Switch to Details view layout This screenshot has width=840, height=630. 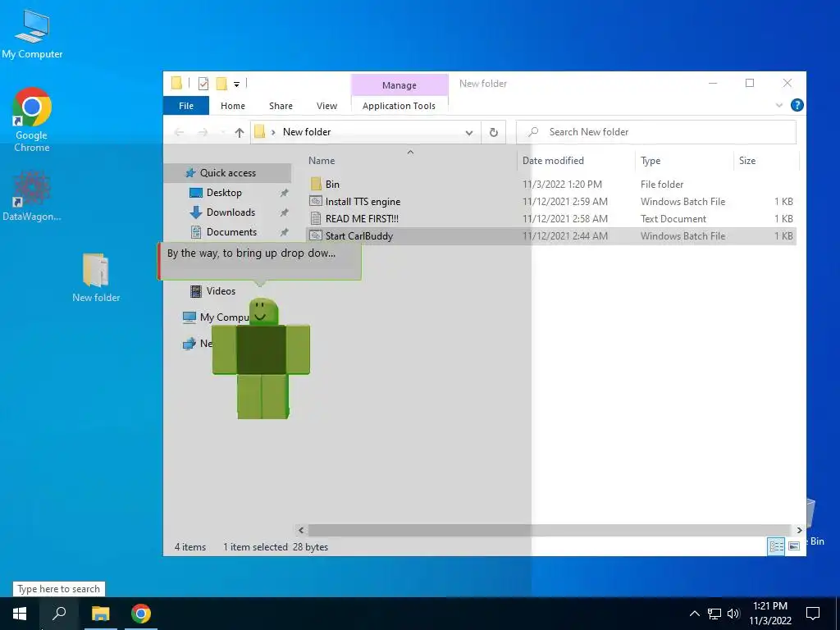click(776, 546)
